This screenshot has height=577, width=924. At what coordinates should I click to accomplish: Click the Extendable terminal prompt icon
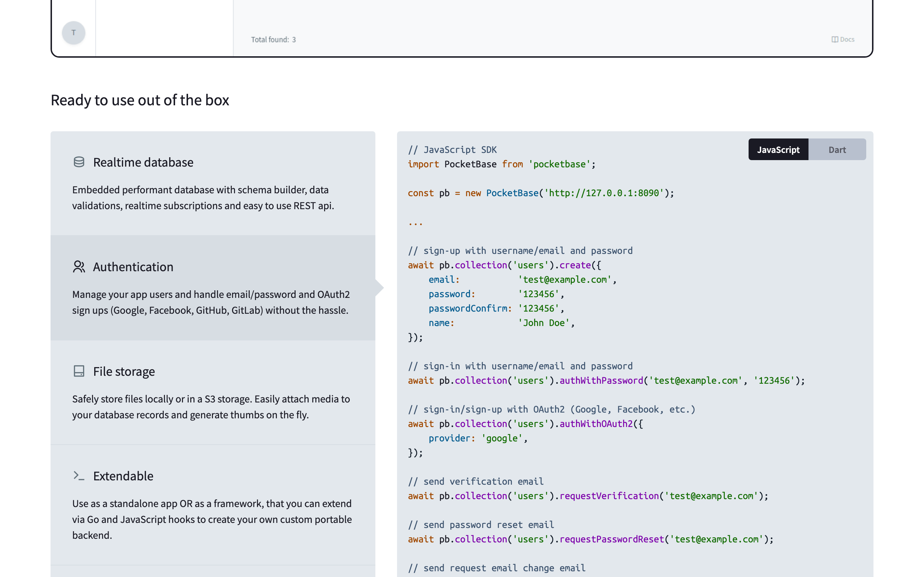coord(79,476)
